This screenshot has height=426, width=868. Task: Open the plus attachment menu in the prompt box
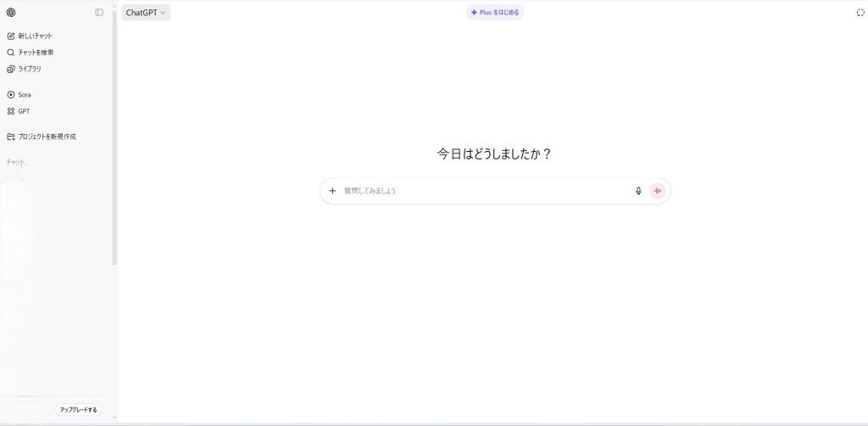332,191
